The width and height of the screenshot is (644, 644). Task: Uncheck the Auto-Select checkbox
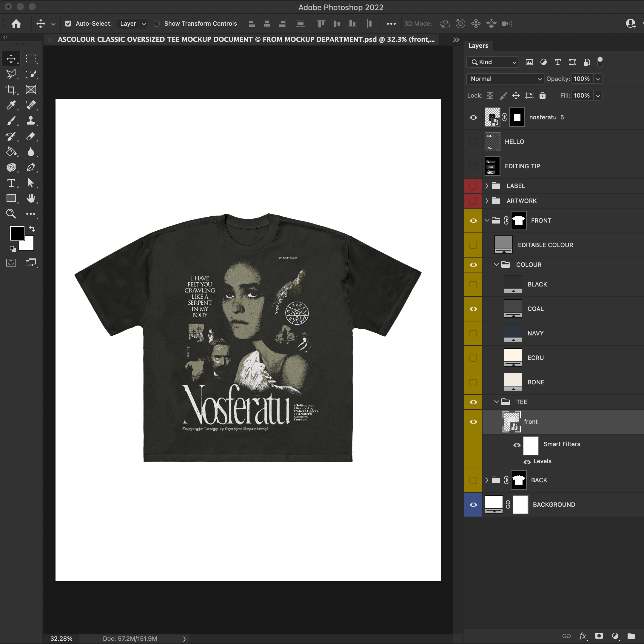click(68, 24)
